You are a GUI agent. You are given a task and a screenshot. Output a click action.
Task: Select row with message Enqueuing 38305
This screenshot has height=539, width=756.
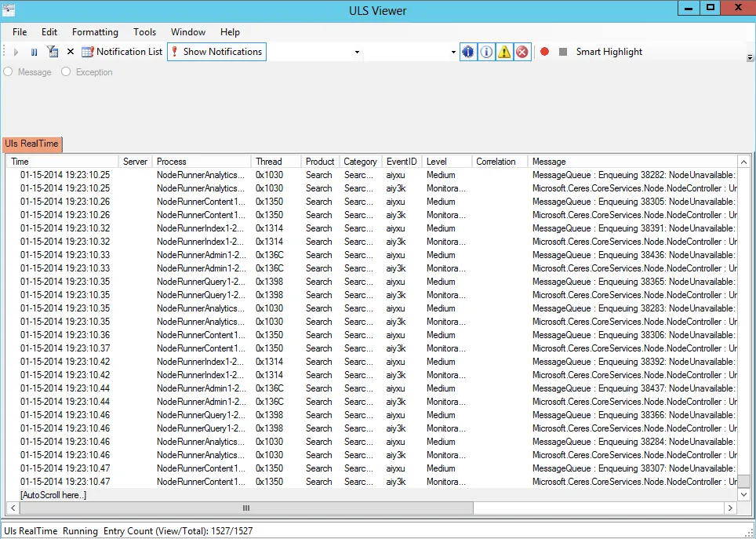pos(372,201)
